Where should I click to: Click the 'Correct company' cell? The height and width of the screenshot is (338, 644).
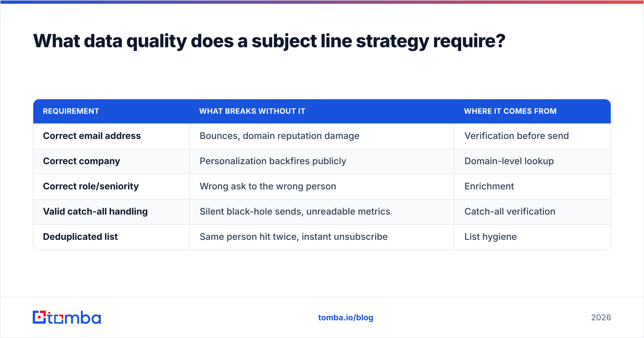click(111, 161)
